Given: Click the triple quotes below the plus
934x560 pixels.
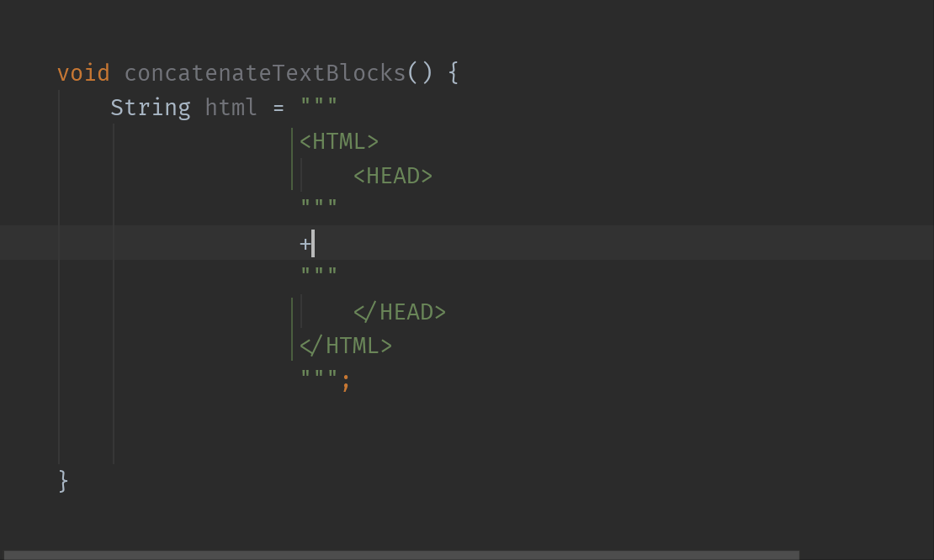Looking at the screenshot, I should click(x=319, y=272).
